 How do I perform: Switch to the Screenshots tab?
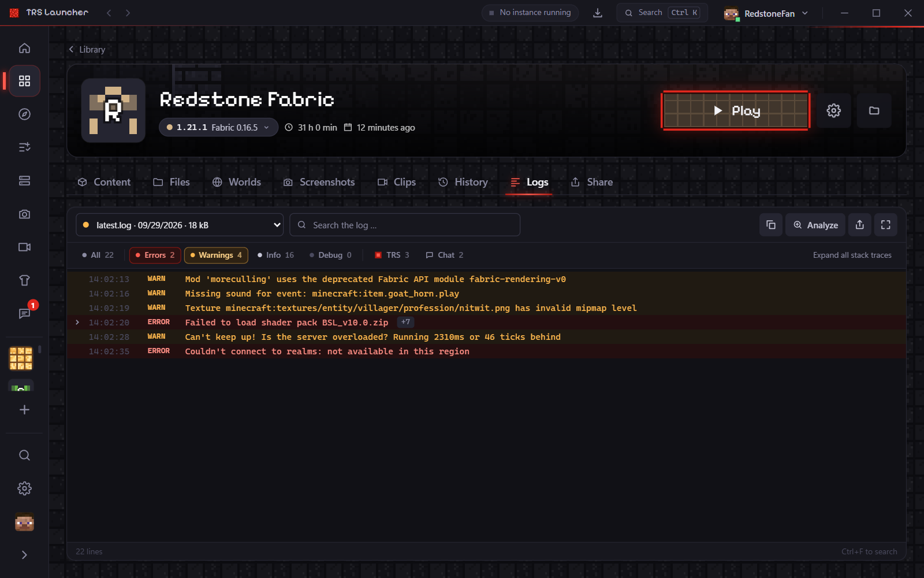tap(319, 182)
